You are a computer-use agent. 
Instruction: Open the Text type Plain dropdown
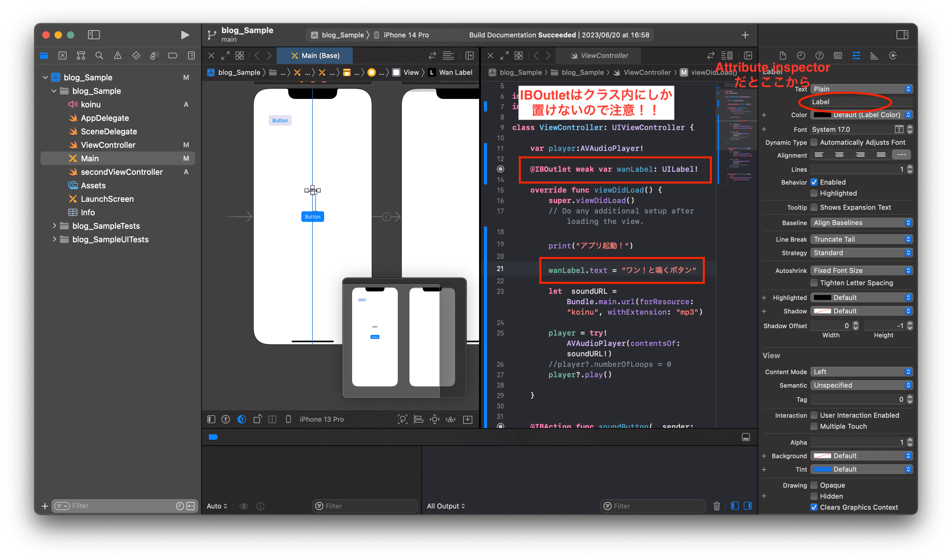[861, 89]
